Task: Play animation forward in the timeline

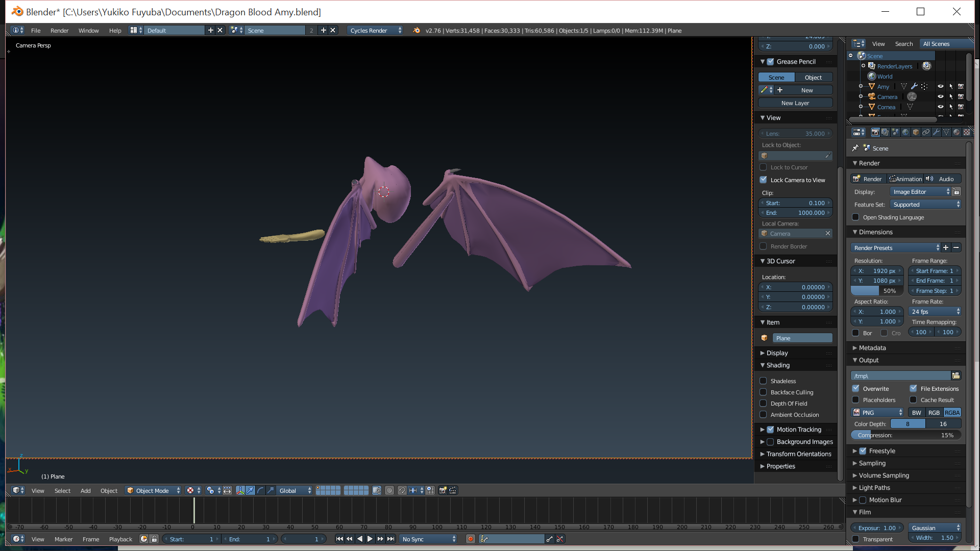Action: point(370,539)
